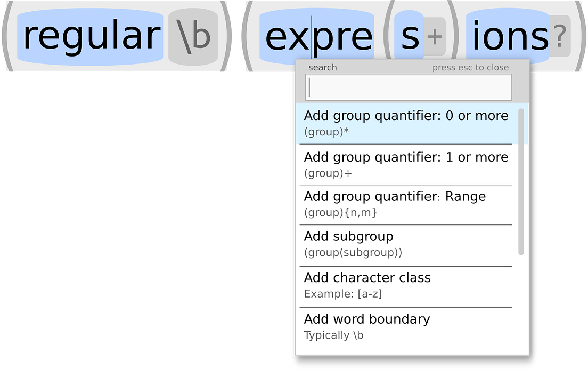This screenshot has height=385, width=588.
Task: Pick 'Add character class' from the list
Action: tap(406, 285)
